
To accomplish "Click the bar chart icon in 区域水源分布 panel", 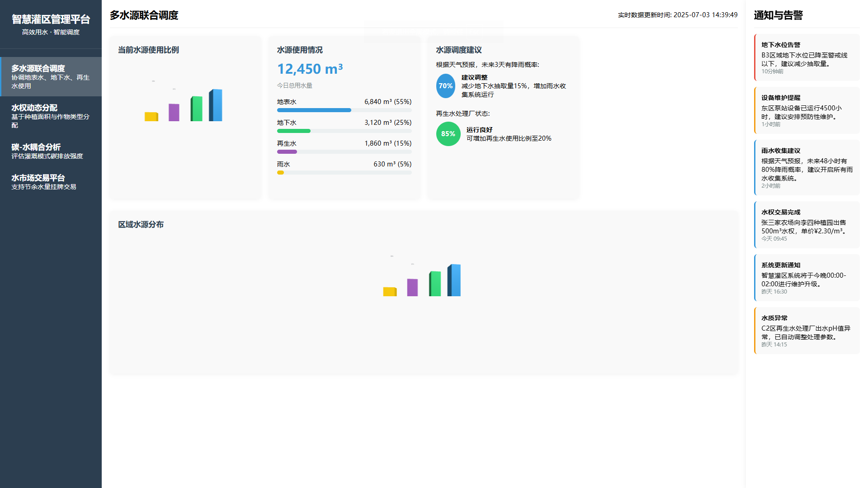I will 423,280.
